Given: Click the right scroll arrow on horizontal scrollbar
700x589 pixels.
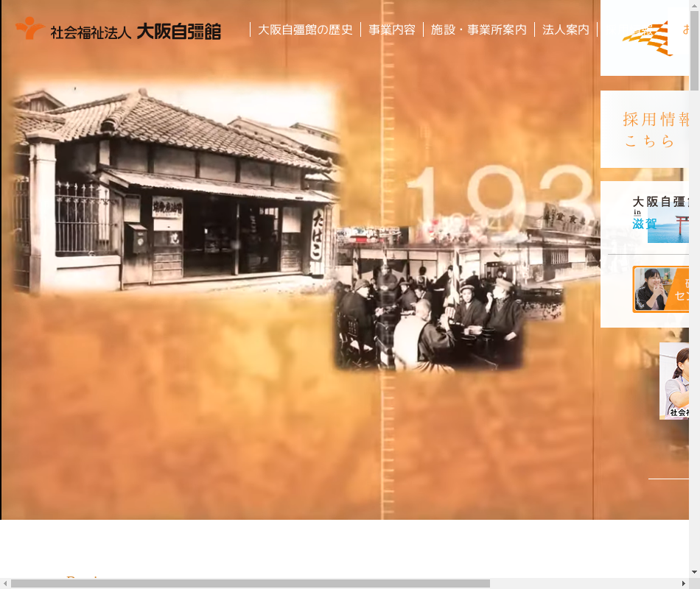Looking at the screenshot, I should (684, 583).
